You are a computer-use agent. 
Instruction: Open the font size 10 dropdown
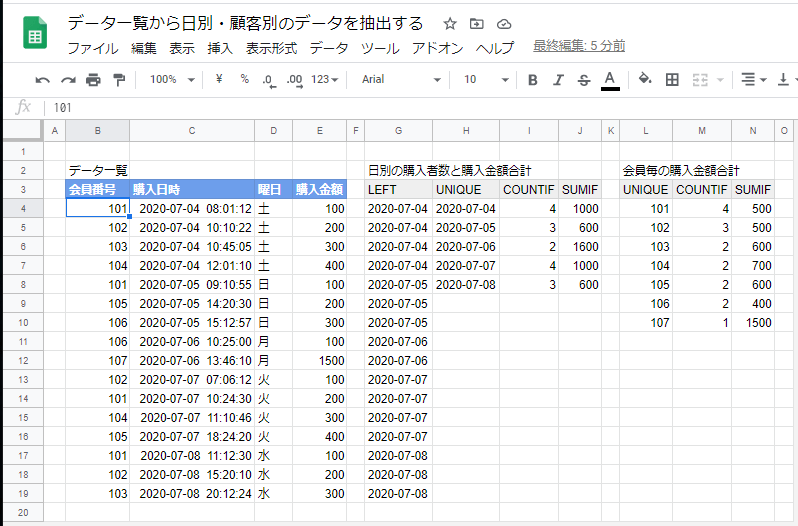pos(486,79)
